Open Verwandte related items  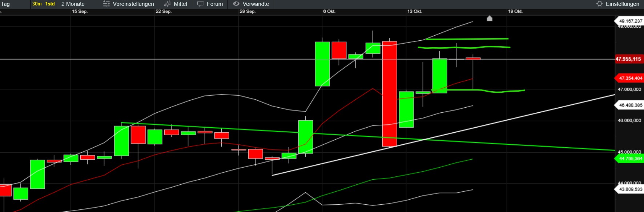[256, 4]
